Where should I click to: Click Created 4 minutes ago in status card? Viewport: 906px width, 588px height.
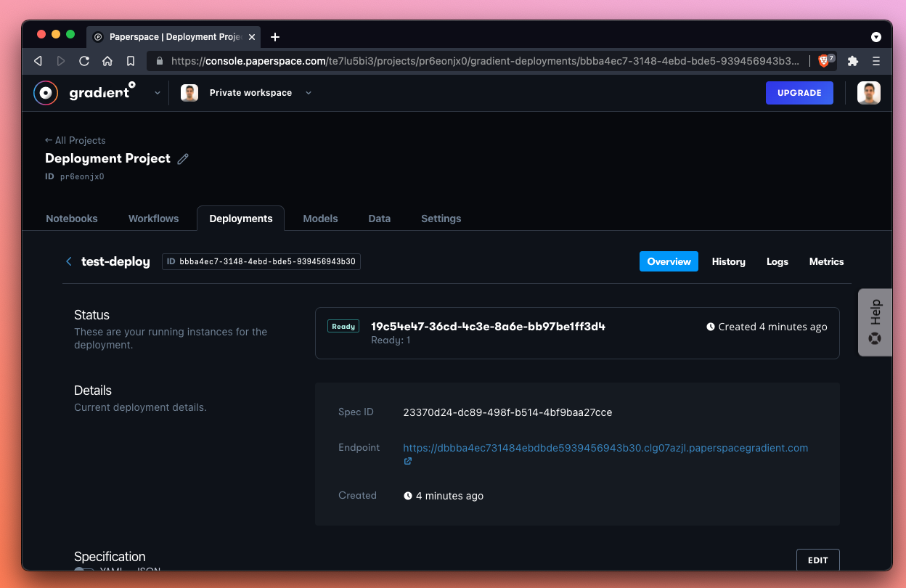pyautogui.click(x=767, y=327)
